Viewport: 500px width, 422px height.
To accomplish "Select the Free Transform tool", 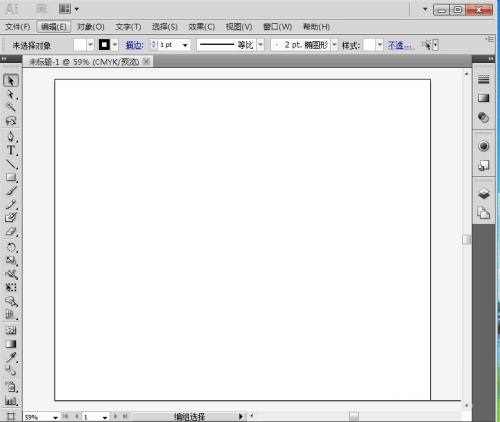I will point(11,287).
